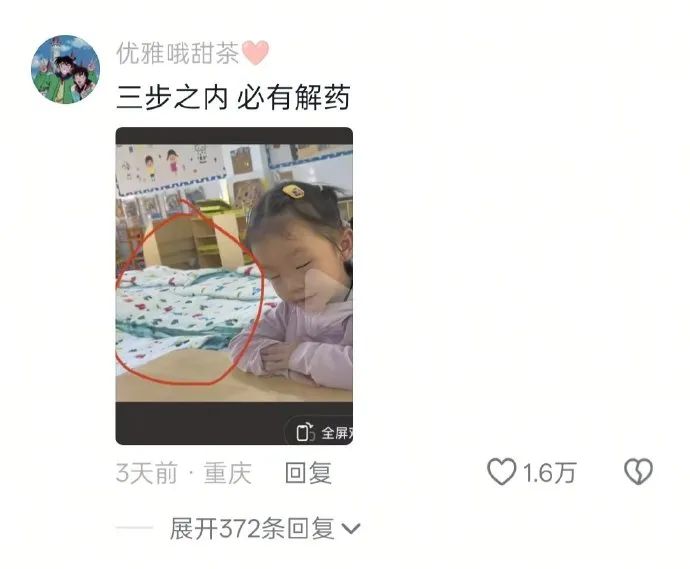Play the video via center play overlay
Screen dimensions: 690x569
click(x=325, y=290)
